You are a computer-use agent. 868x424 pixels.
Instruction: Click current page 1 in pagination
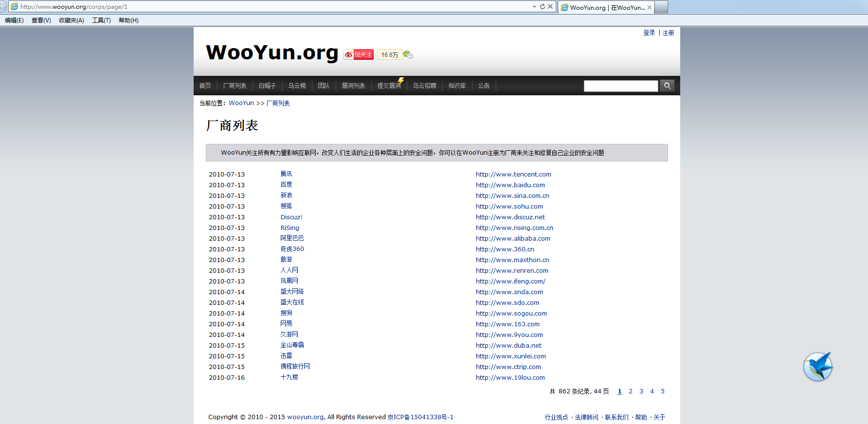619,391
